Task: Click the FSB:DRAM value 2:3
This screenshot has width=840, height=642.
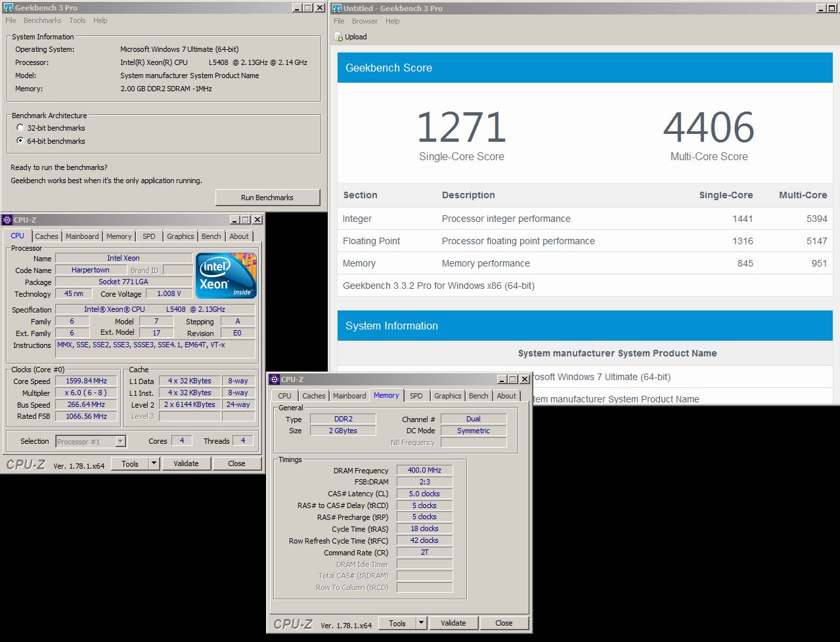Action: point(424,482)
